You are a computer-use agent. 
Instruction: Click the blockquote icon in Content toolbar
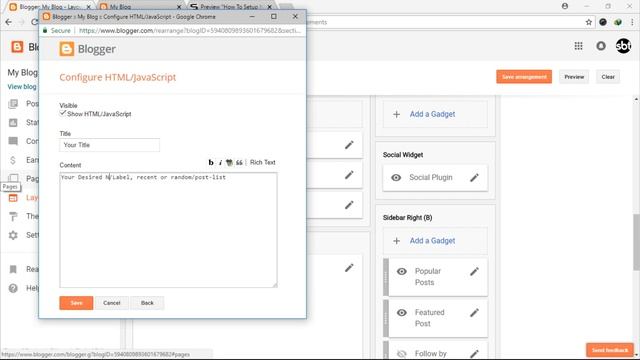(x=239, y=162)
